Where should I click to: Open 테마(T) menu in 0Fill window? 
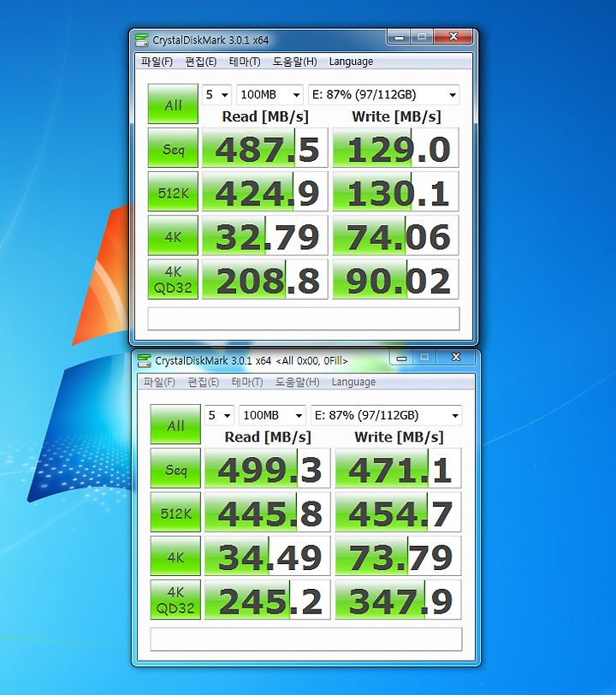[247, 382]
